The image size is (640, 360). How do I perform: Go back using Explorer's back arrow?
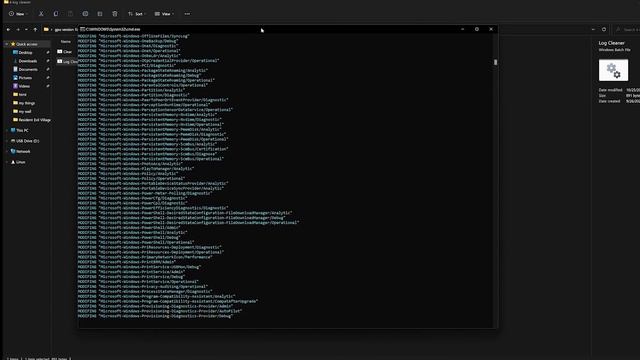point(8,29)
